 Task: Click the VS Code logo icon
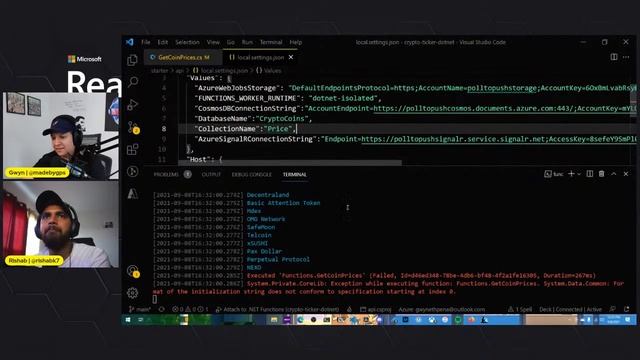[x=130, y=42]
